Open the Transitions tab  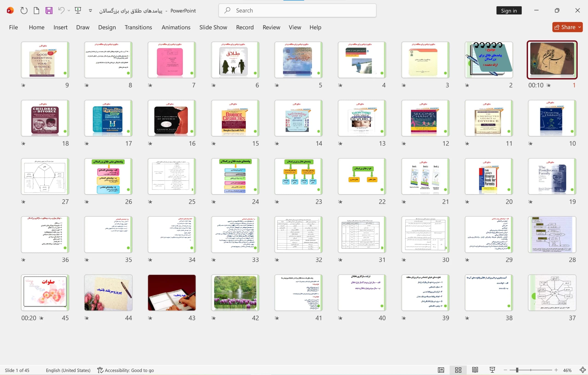coord(138,27)
